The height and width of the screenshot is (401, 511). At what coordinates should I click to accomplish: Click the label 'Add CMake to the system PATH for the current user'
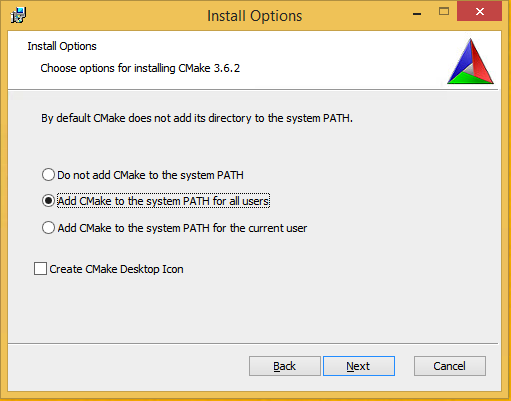[x=182, y=228]
